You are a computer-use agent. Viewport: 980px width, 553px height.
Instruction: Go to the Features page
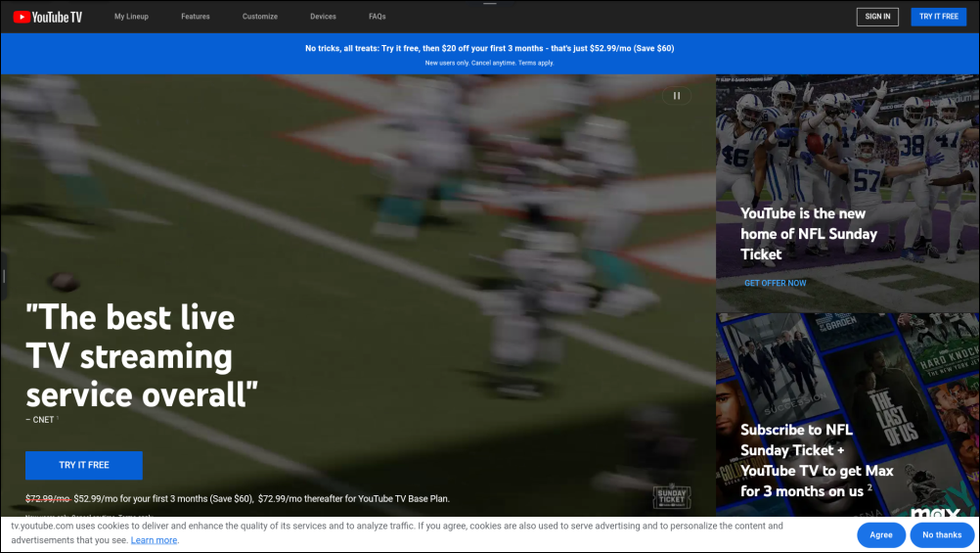point(196,17)
